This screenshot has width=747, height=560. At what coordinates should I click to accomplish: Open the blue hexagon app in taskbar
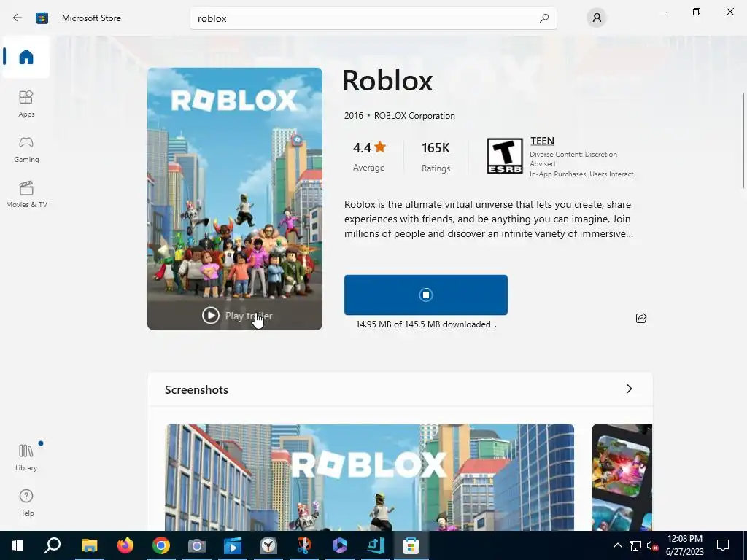pos(340,545)
